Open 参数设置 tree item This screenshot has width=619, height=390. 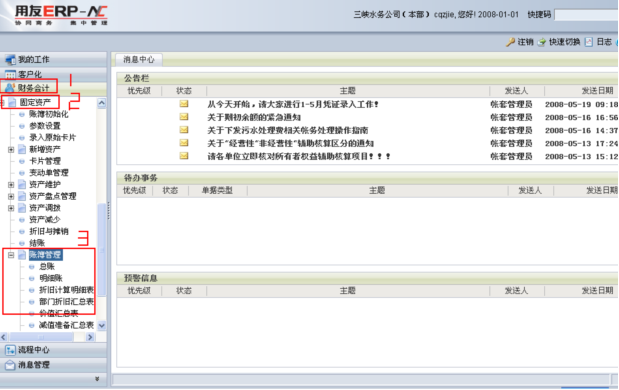(x=45, y=126)
